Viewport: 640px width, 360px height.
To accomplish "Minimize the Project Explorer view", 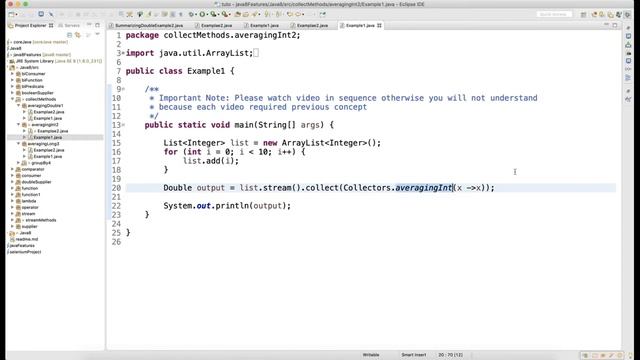I will click(x=89, y=25).
